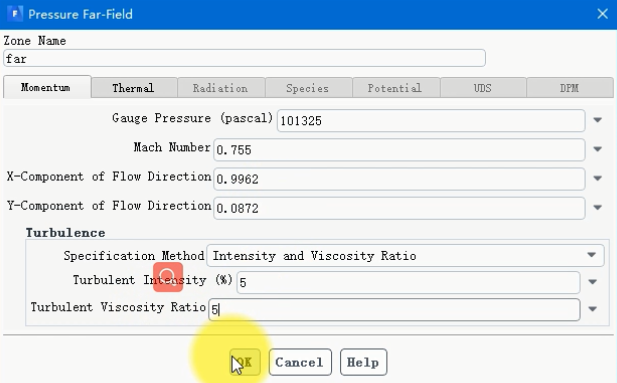Select the Radiation tab

pyautogui.click(x=221, y=88)
